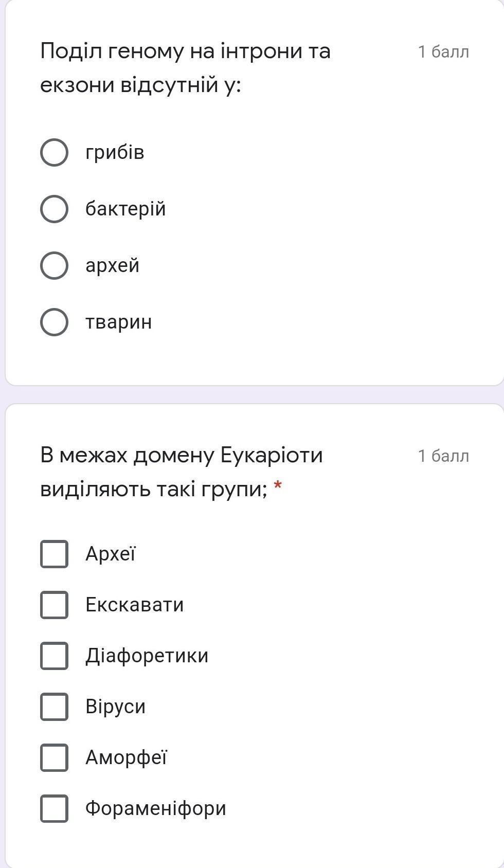This screenshot has width=504, height=868.
Task: Click the Аморфеї option text
Action: (126, 757)
